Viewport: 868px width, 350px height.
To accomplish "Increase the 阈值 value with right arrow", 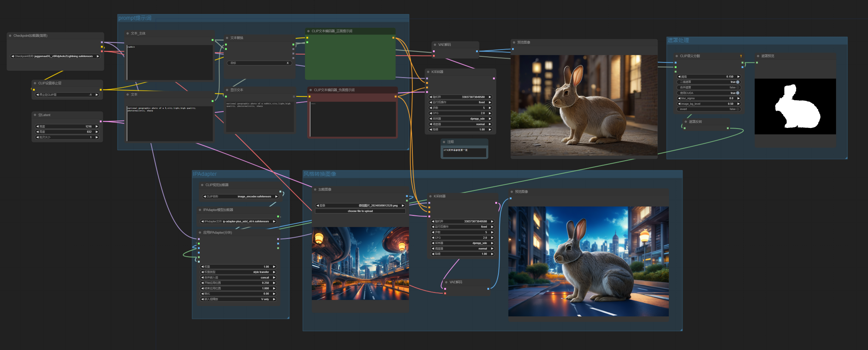I will [x=738, y=77].
